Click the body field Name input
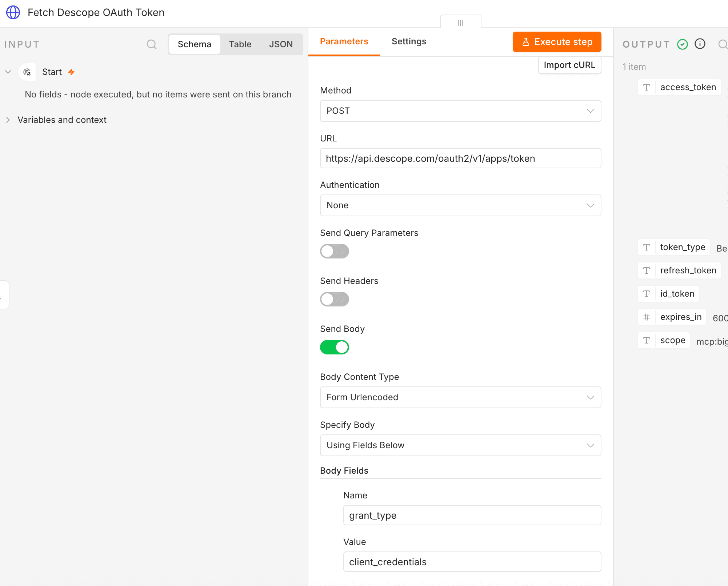The image size is (728, 586). pyautogui.click(x=472, y=515)
